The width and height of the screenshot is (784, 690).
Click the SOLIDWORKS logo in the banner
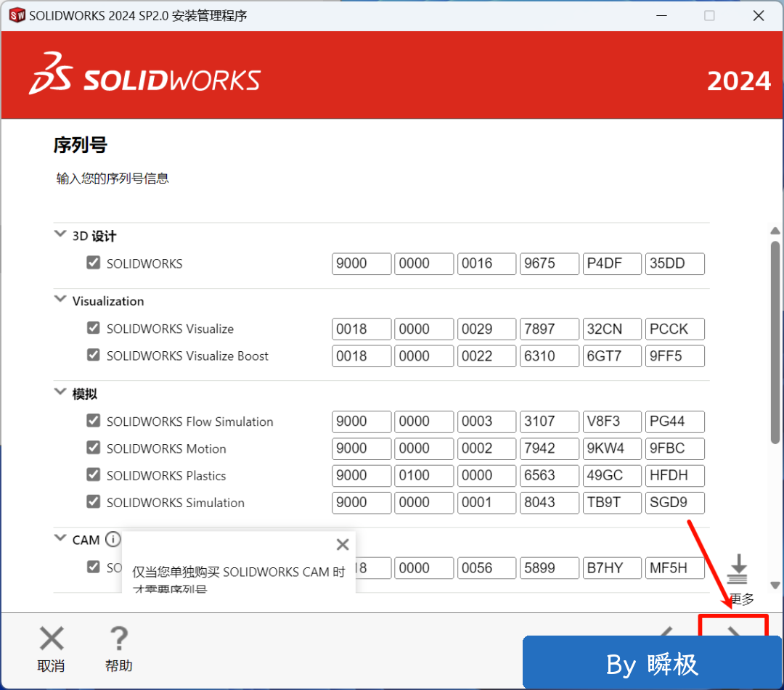[x=145, y=75]
